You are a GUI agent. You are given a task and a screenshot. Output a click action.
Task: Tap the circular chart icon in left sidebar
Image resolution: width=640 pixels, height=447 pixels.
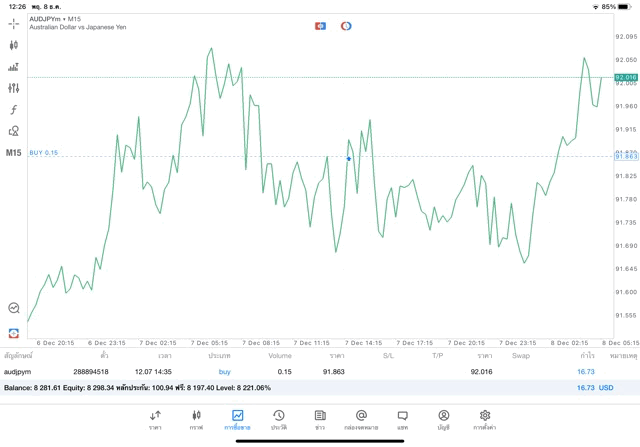(x=13, y=308)
